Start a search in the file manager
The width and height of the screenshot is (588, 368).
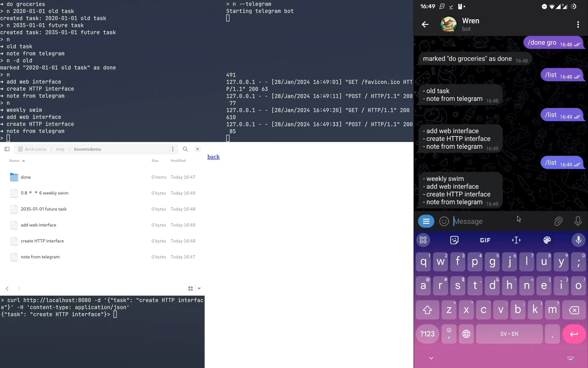185,149
